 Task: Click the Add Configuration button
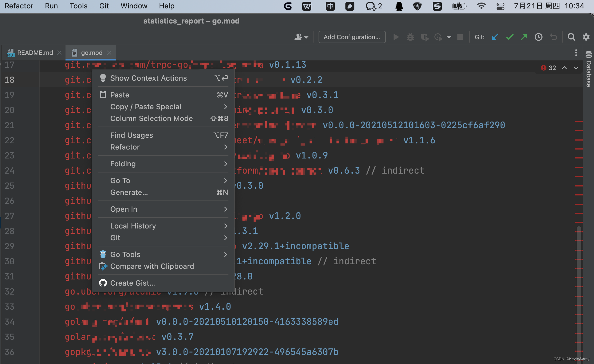[352, 37]
